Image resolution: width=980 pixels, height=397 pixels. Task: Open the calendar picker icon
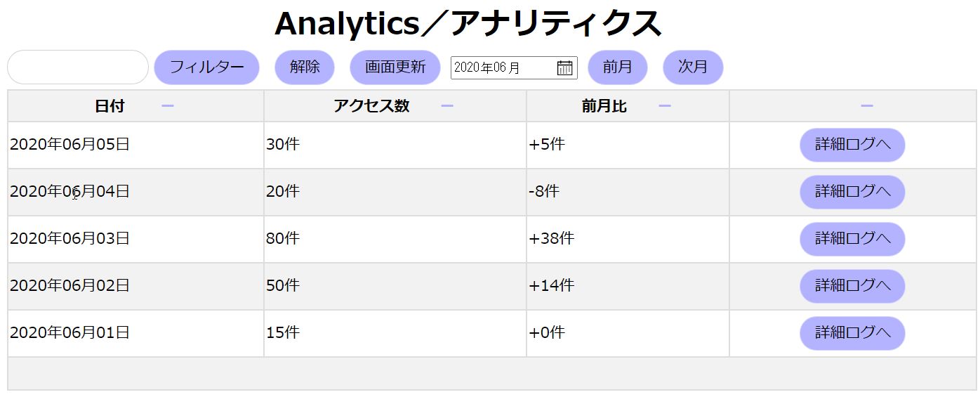tap(565, 67)
